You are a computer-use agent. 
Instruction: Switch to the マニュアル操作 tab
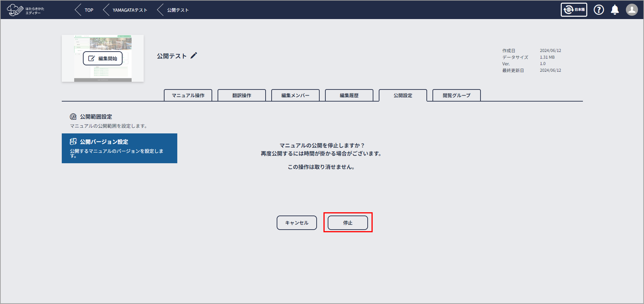(x=188, y=95)
